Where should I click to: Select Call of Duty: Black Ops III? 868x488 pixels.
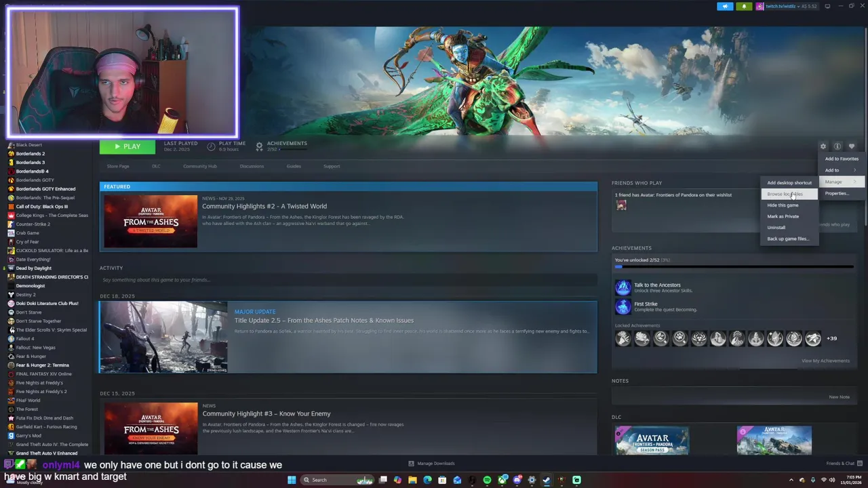[41, 207]
